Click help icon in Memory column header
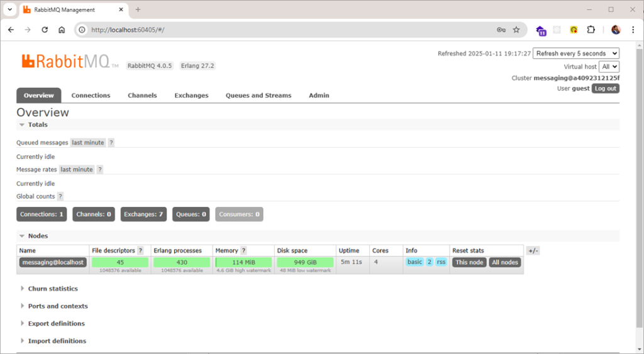 (243, 251)
